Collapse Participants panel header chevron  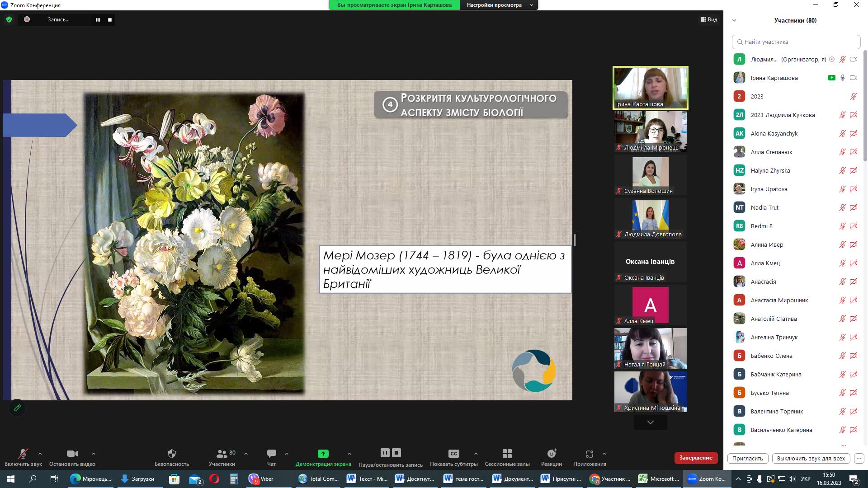(734, 20)
